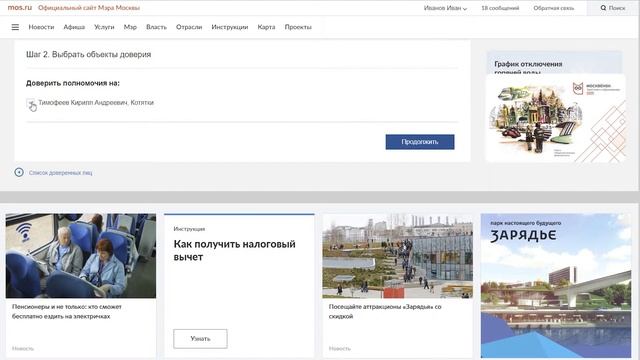Open the Новости menu item

click(41, 27)
